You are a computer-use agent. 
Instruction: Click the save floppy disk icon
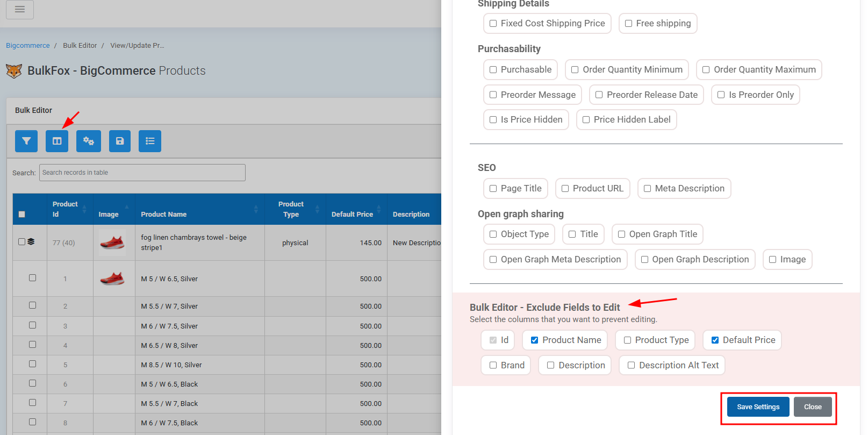(x=120, y=141)
